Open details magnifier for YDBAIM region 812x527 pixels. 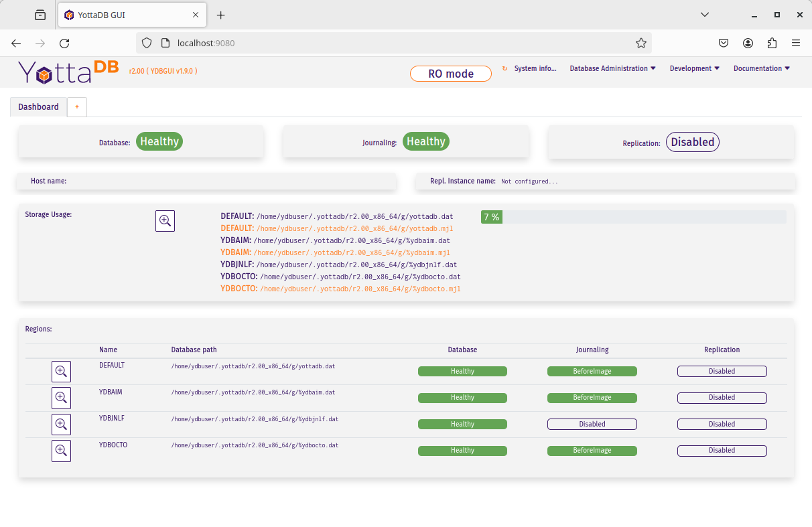click(61, 398)
